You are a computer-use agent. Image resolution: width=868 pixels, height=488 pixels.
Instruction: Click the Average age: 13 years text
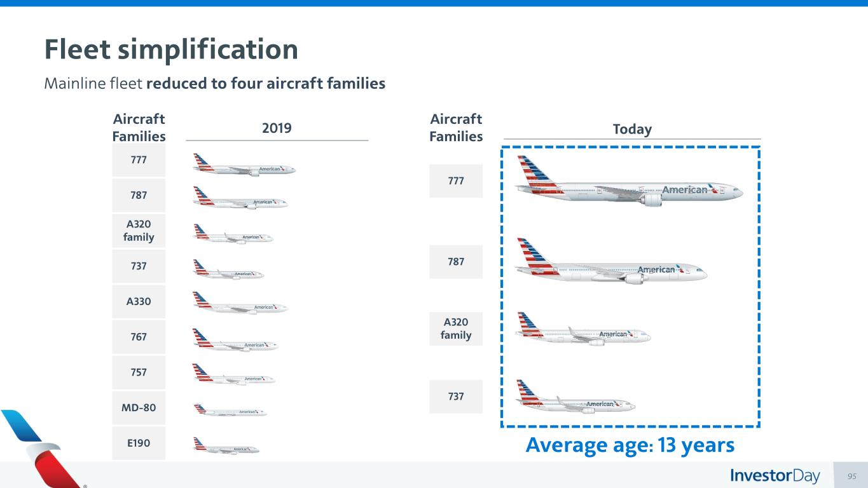630,445
